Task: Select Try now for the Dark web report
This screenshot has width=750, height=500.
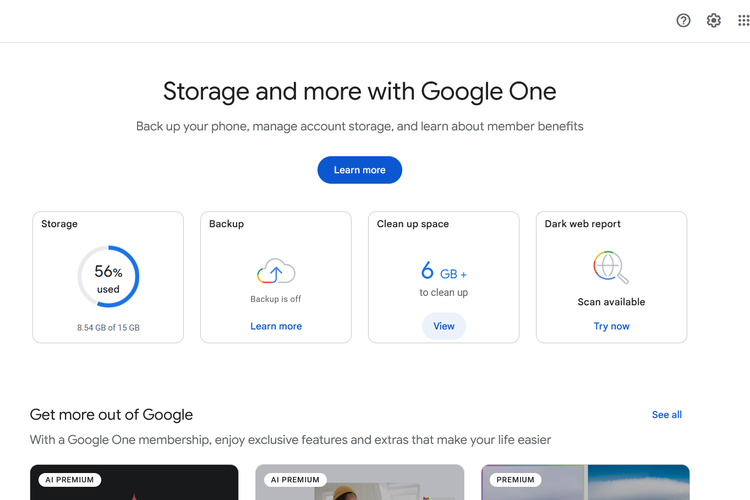Action: pos(611,326)
